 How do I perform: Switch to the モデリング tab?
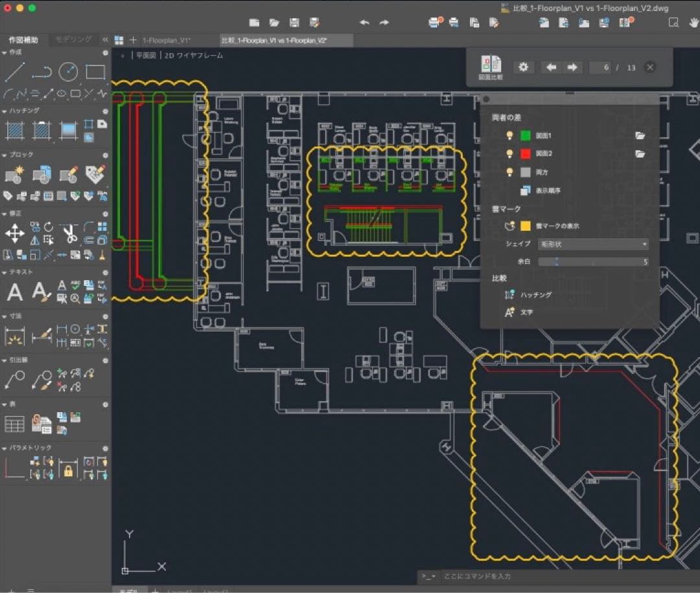tap(73, 40)
